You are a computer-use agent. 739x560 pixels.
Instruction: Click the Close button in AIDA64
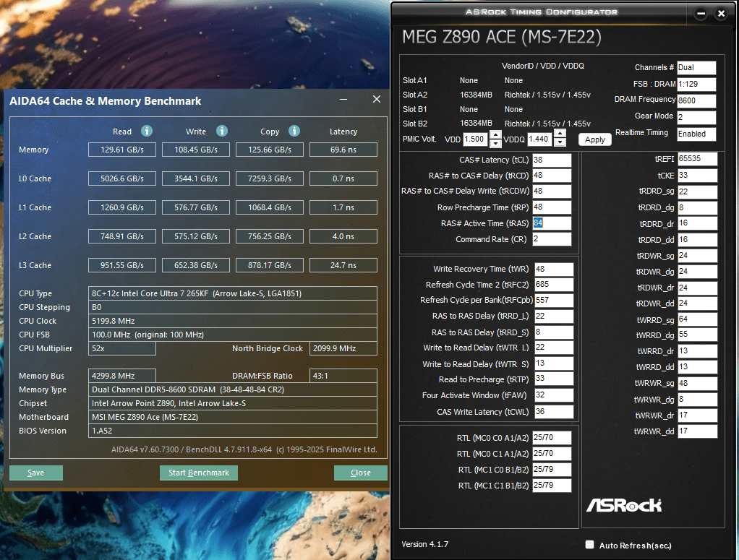click(361, 473)
